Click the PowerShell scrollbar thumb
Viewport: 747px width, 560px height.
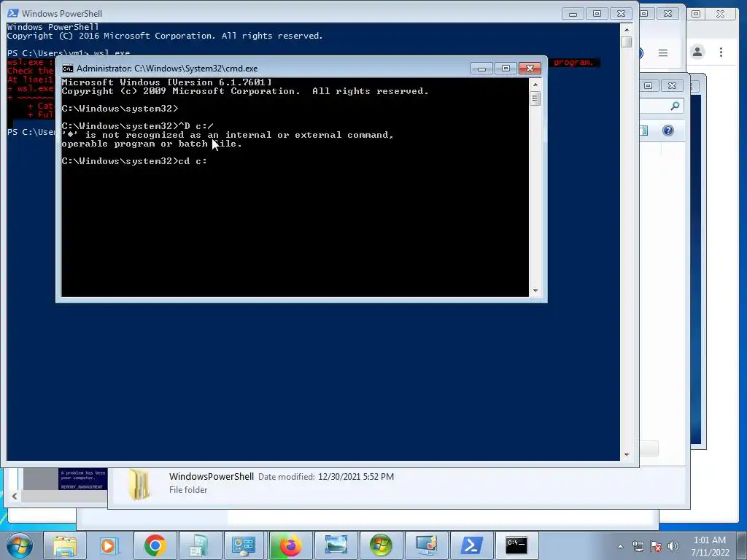[x=627, y=42]
